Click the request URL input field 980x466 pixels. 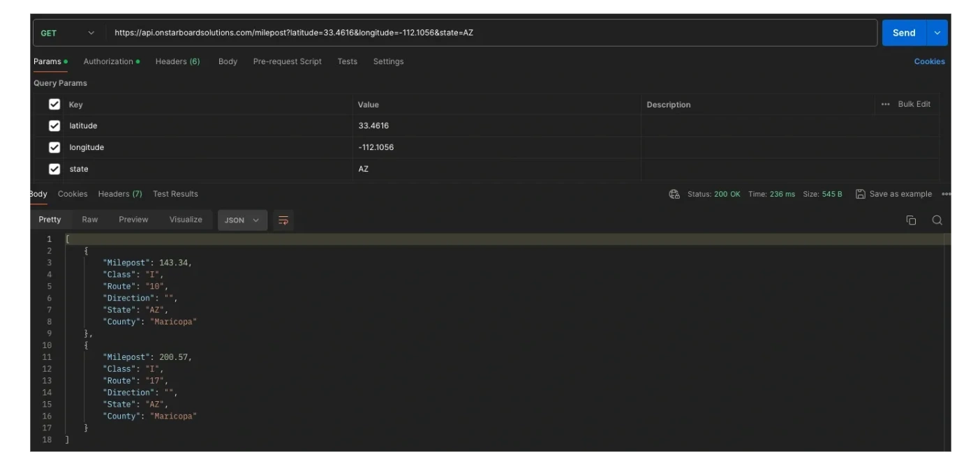[489, 33]
